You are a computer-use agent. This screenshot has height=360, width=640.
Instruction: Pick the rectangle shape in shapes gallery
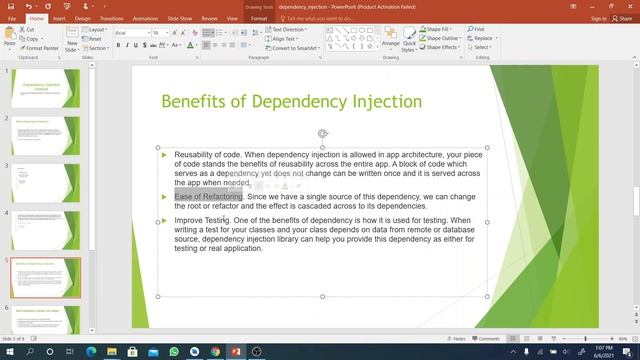[x=354, y=30]
